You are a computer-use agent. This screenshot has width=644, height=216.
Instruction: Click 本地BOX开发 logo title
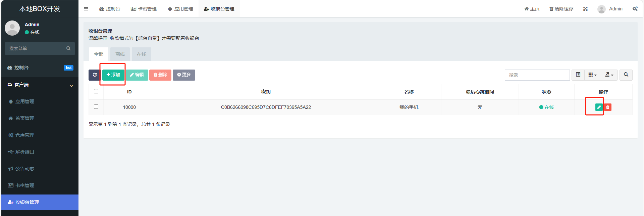point(40,9)
